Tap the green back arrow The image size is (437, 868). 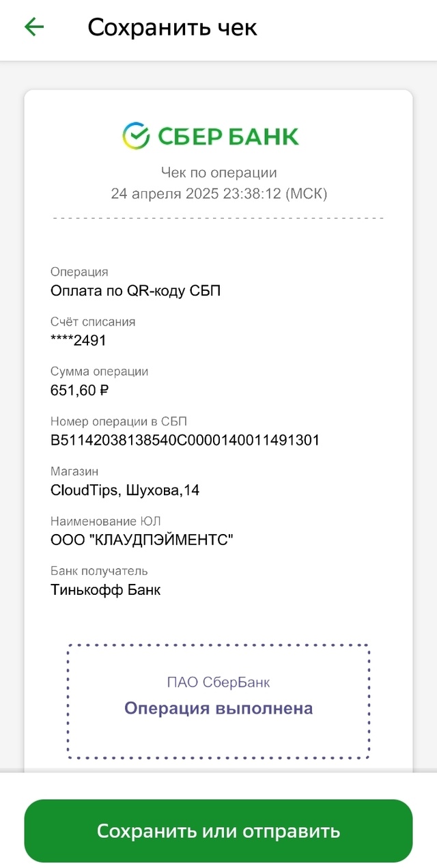tap(33, 27)
